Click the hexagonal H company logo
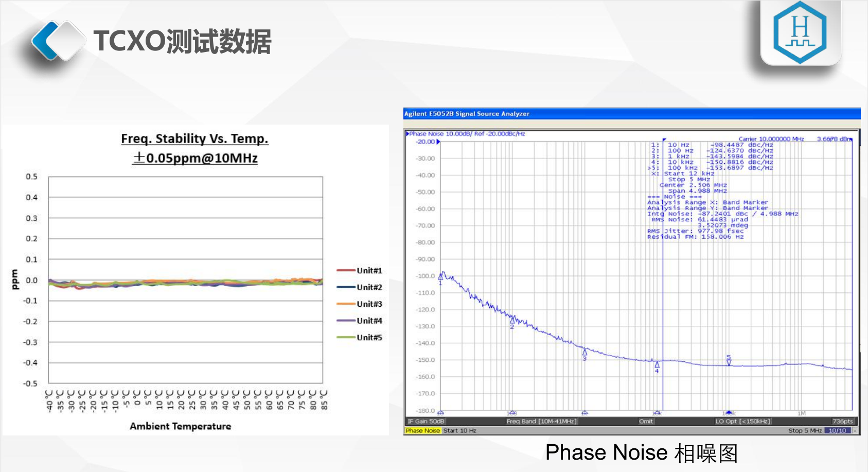 tap(800, 32)
